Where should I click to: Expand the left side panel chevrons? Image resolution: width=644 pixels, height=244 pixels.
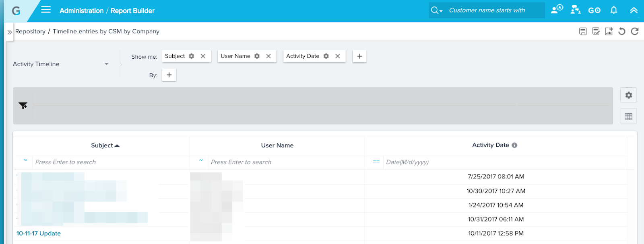coord(10,32)
